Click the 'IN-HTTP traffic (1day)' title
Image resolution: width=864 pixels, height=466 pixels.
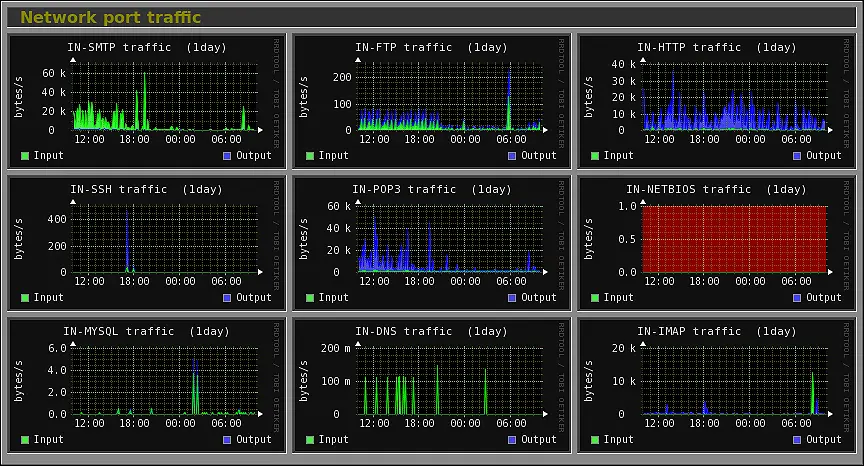click(717, 47)
